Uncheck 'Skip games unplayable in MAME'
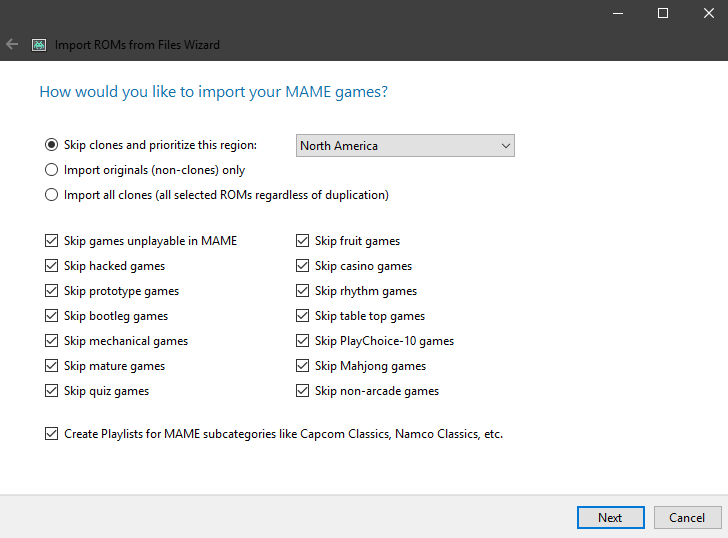 (52, 241)
